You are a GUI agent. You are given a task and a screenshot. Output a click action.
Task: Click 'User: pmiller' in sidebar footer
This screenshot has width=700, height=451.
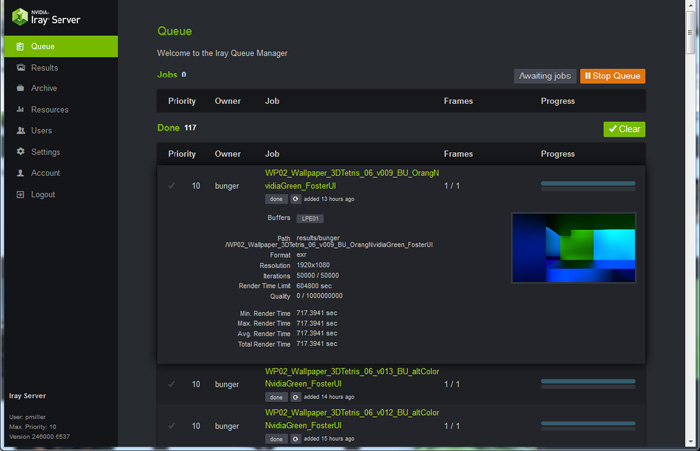[x=27, y=417]
